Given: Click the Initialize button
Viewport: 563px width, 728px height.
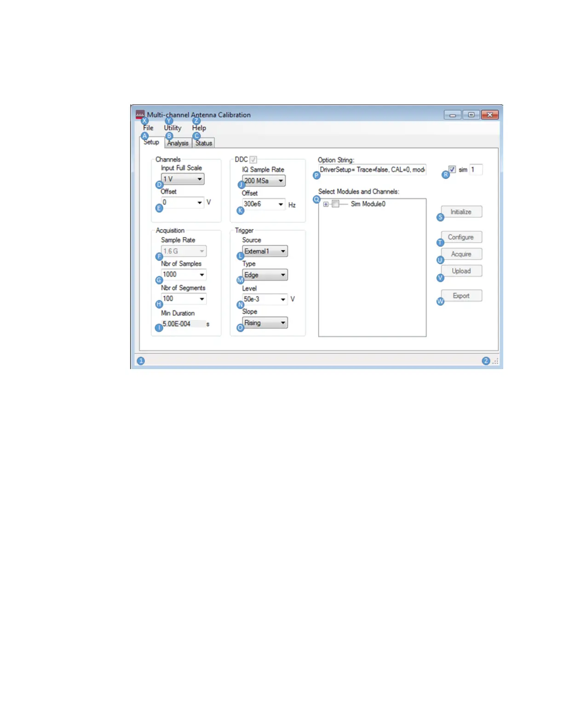Looking at the screenshot, I should pos(461,212).
